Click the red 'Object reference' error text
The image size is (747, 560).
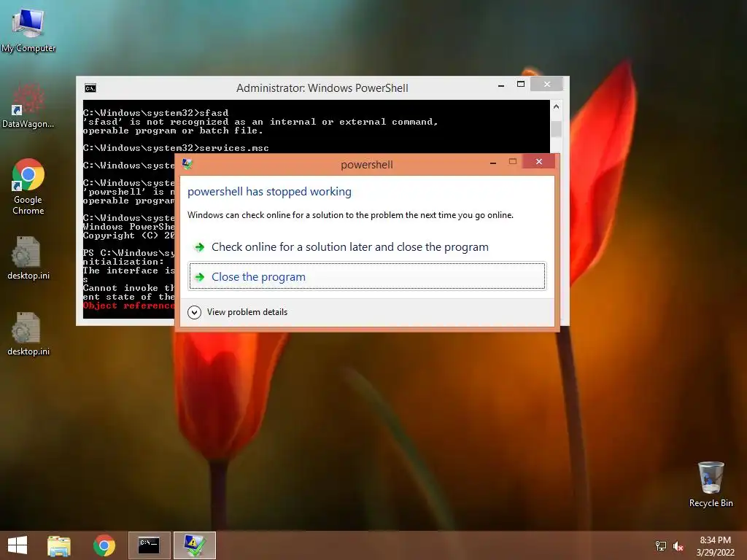129,306
